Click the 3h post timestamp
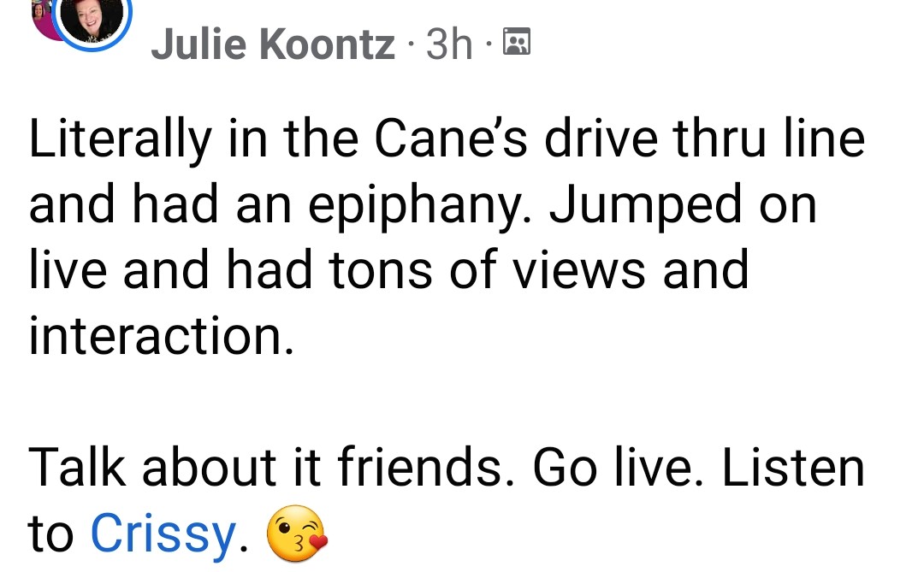Screen dimensions: 924x572 point(449,44)
